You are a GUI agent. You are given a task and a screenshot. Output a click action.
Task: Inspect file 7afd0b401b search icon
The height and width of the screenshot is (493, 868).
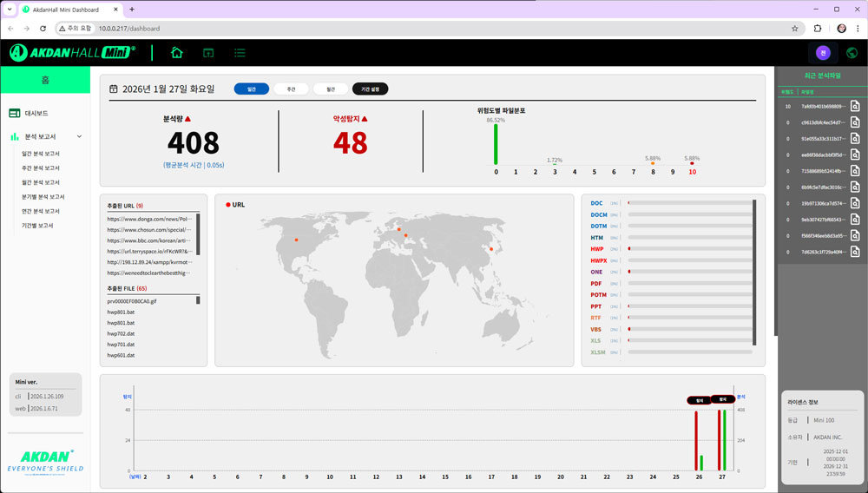point(854,107)
